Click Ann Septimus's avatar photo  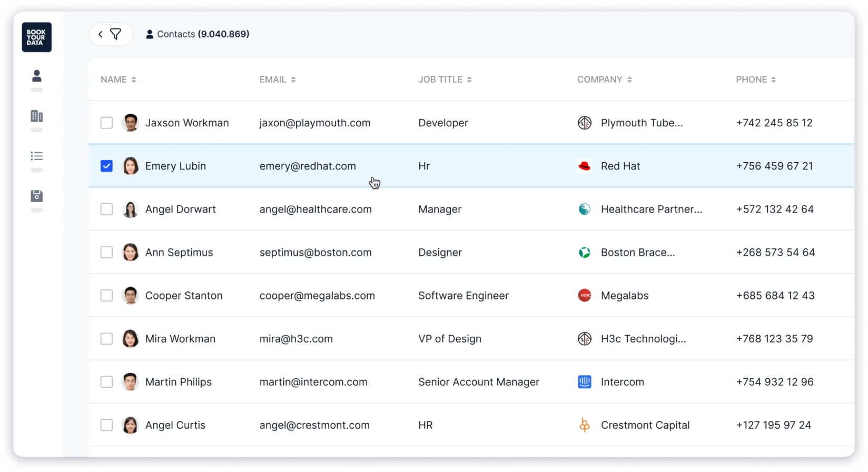130,252
